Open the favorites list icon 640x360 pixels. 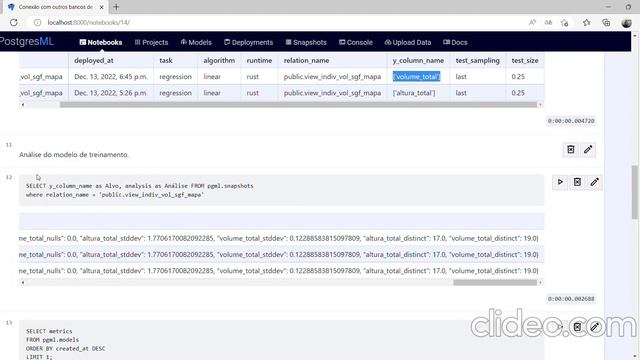click(x=587, y=22)
